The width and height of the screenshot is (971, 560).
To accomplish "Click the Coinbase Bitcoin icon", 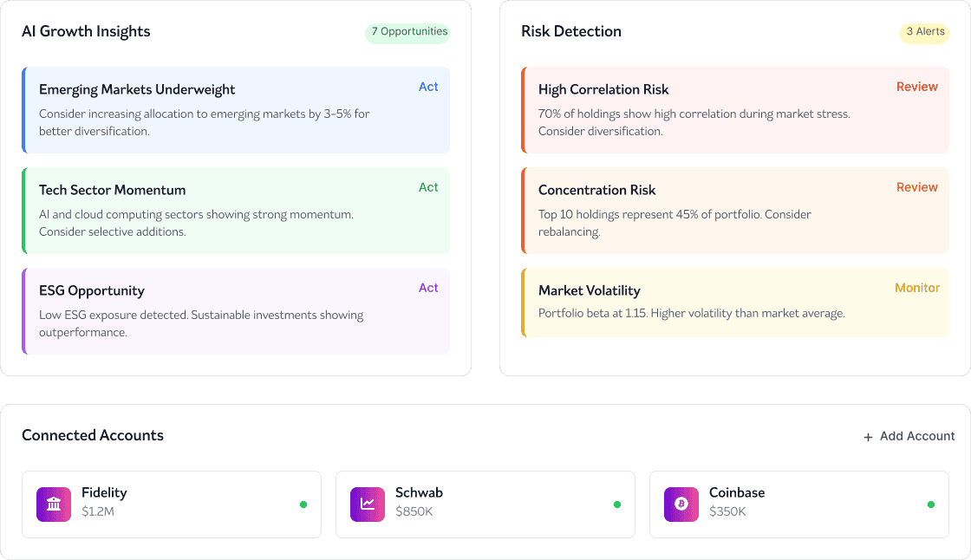I will click(x=681, y=504).
